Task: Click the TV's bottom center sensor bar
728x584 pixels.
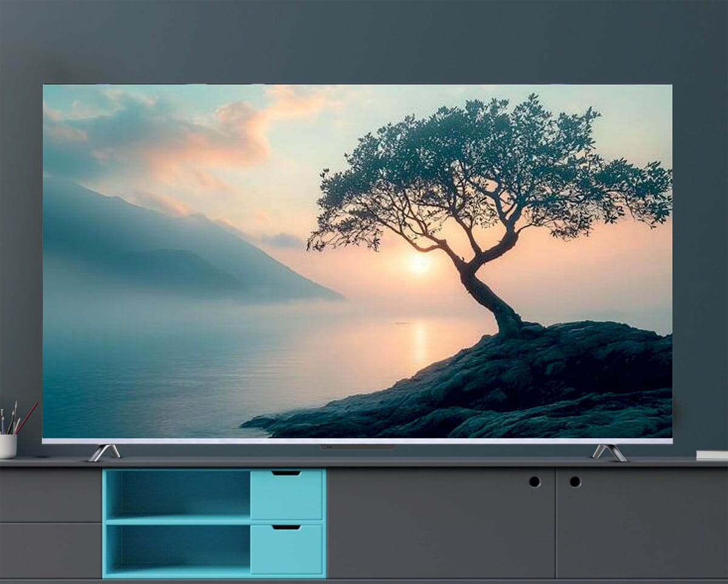Action: pyautogui.click(x=357, y=447)
